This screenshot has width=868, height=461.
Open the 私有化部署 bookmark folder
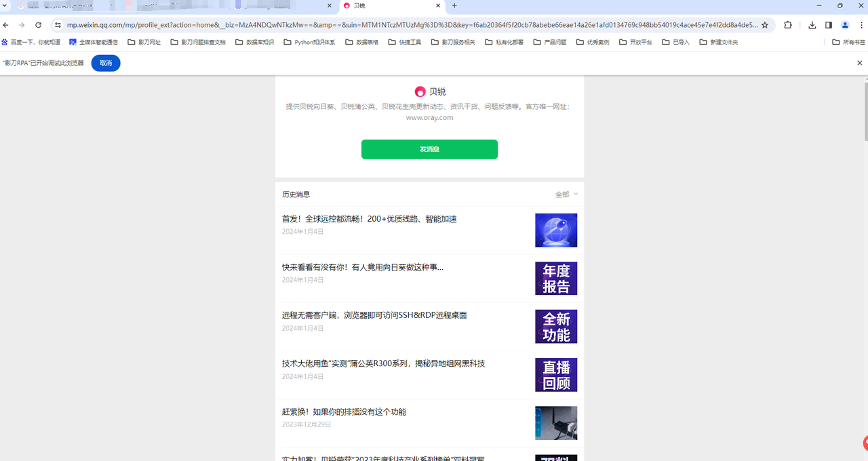[x=504, y=42]
